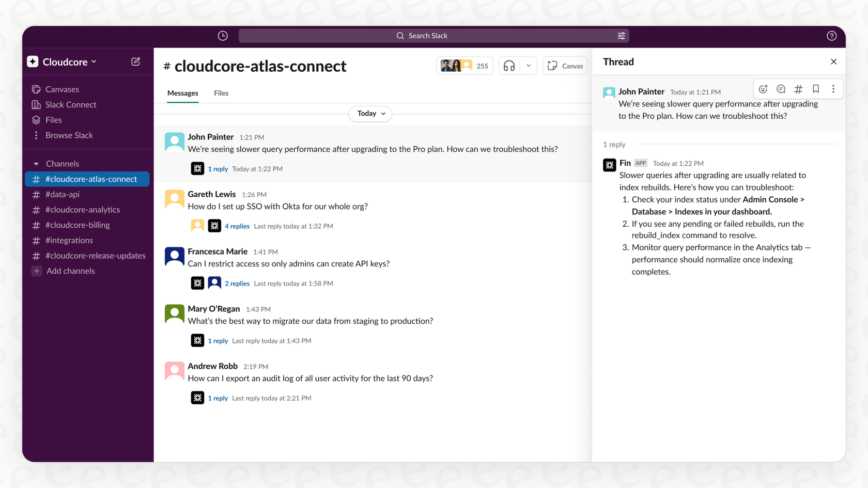
Task: Collapse the Channels section
Action: (x=36, y=163)
